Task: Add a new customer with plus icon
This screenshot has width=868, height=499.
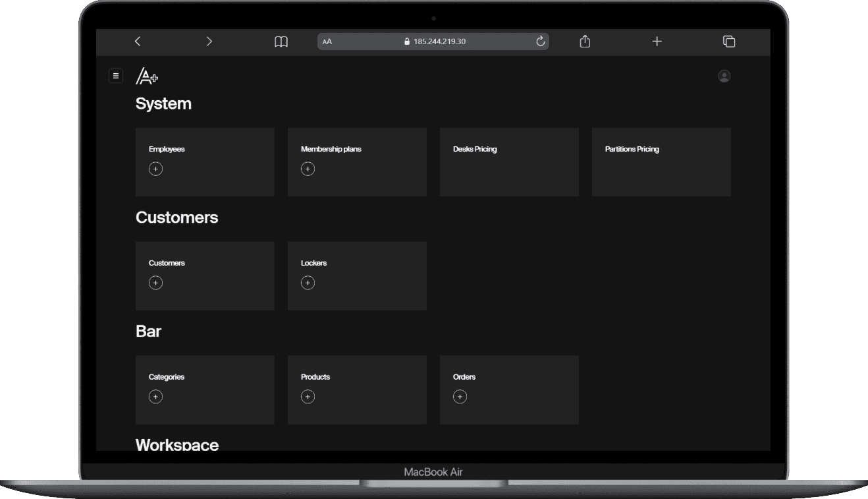Action: [155, 283]
